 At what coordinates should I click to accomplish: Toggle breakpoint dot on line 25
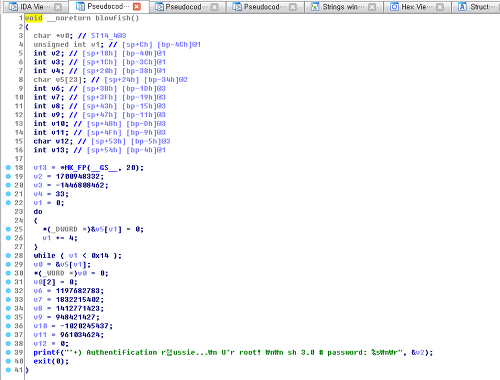pyautogui.click(x=8, y=229)
